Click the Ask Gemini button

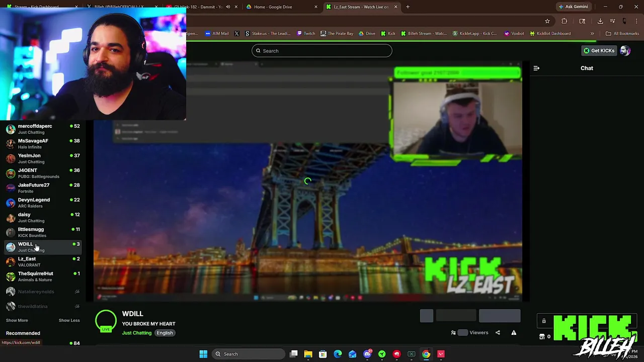pyautogui.click(x=573, y=7)
